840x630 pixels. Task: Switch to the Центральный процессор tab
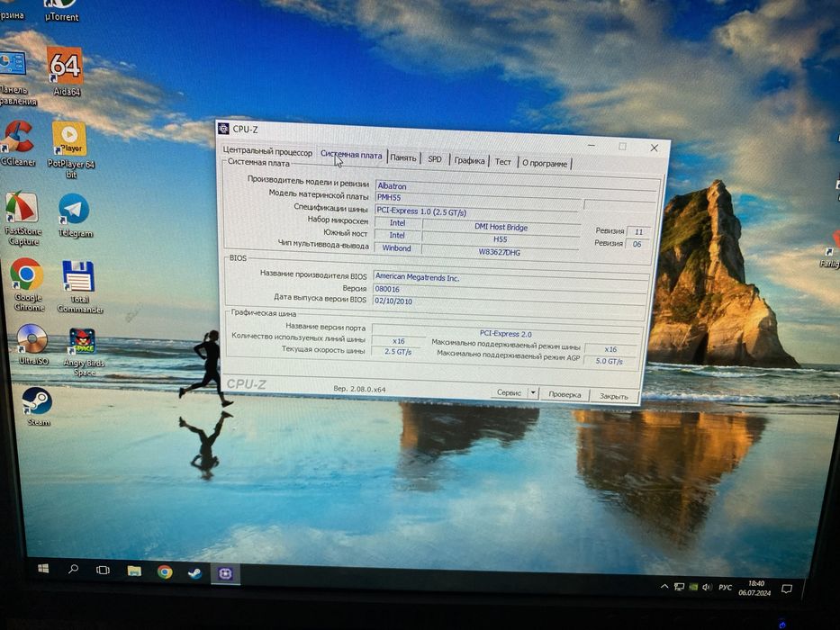pyautogui.click(x=266, y=151)
